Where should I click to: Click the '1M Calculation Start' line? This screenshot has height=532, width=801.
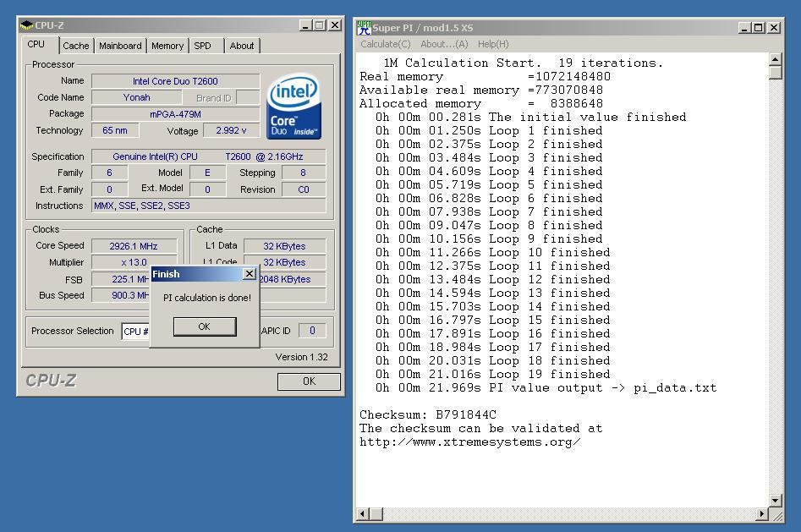pyautogui.click(x=523, y=63)
